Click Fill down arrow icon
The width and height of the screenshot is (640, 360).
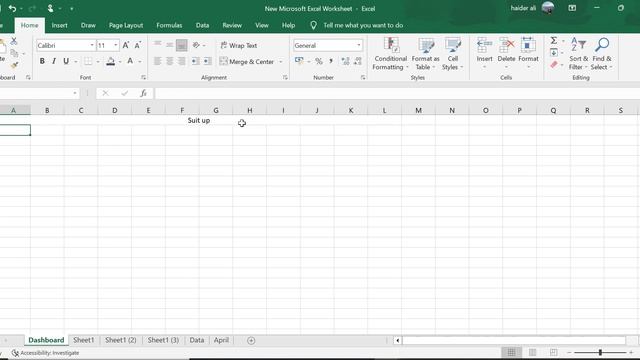tap(554, 53)
